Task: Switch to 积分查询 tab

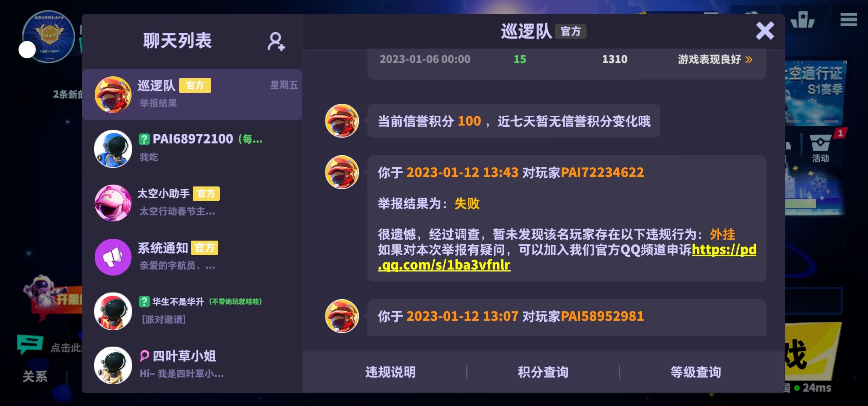Action: [543, 372]
